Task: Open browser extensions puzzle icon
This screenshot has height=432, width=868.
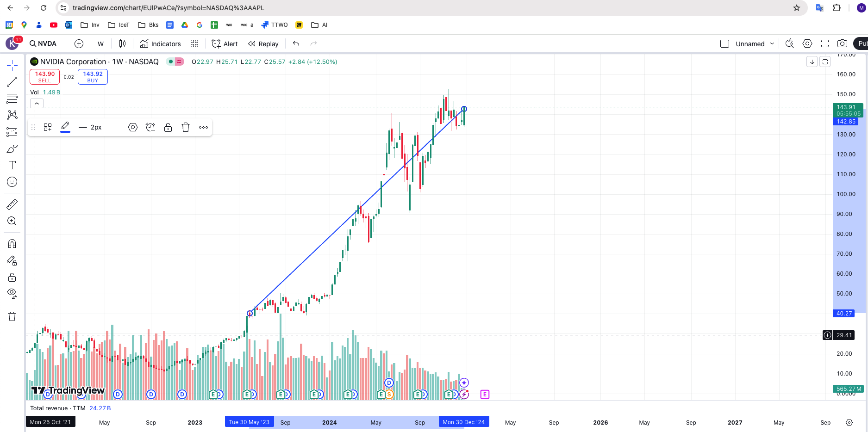Action: (837, 8)
